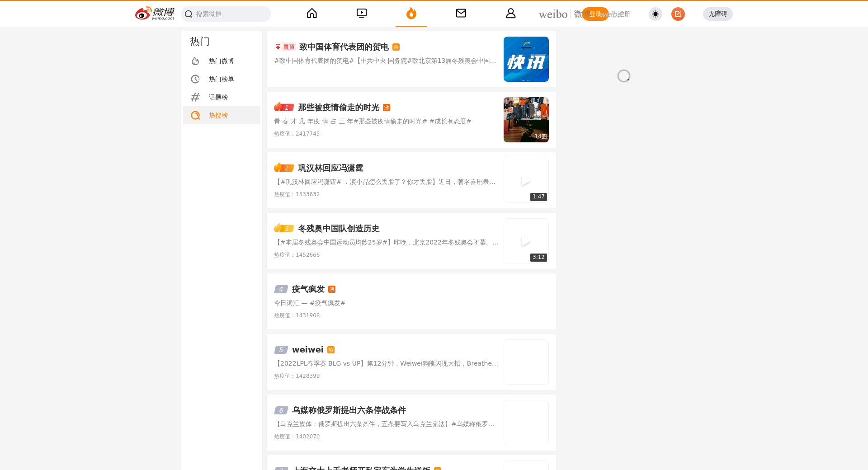This screenshot has width=868, height=470.
Task: Click the orange 登录 login button
Action: pos(594,14)
